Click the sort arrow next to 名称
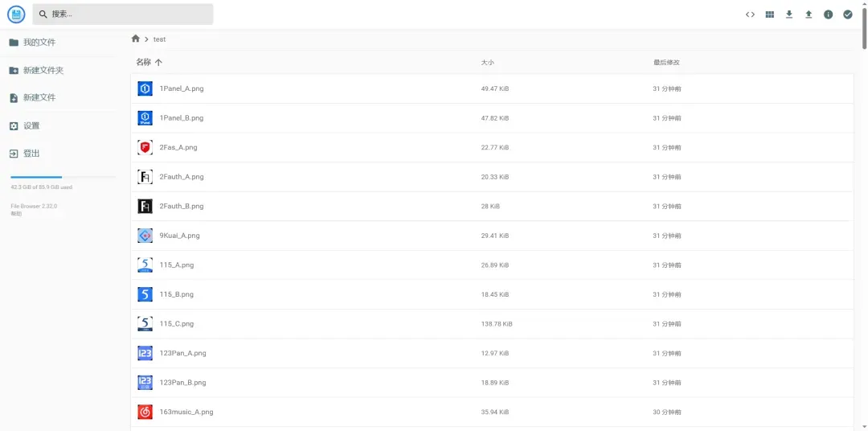The image size is (868, 431). (158, 63)
